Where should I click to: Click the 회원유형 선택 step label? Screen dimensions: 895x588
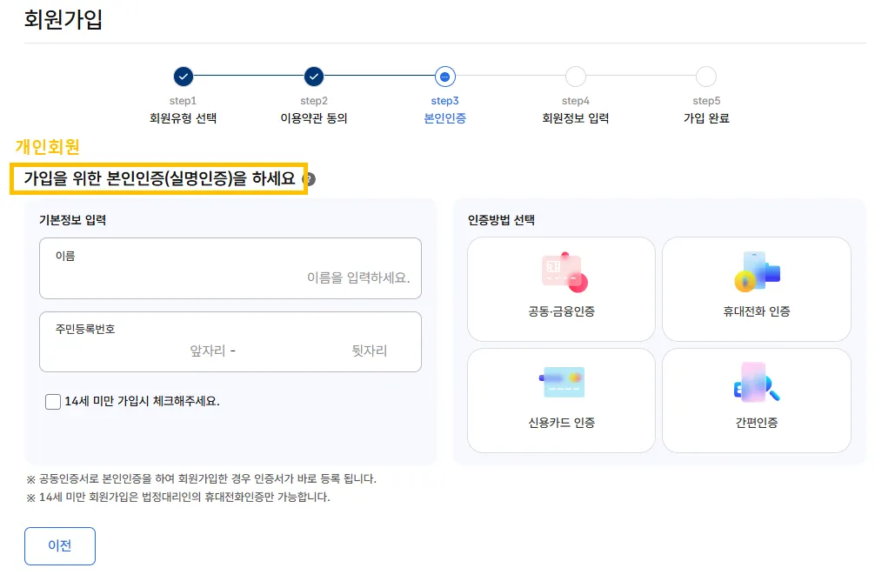tap(183, 118)
